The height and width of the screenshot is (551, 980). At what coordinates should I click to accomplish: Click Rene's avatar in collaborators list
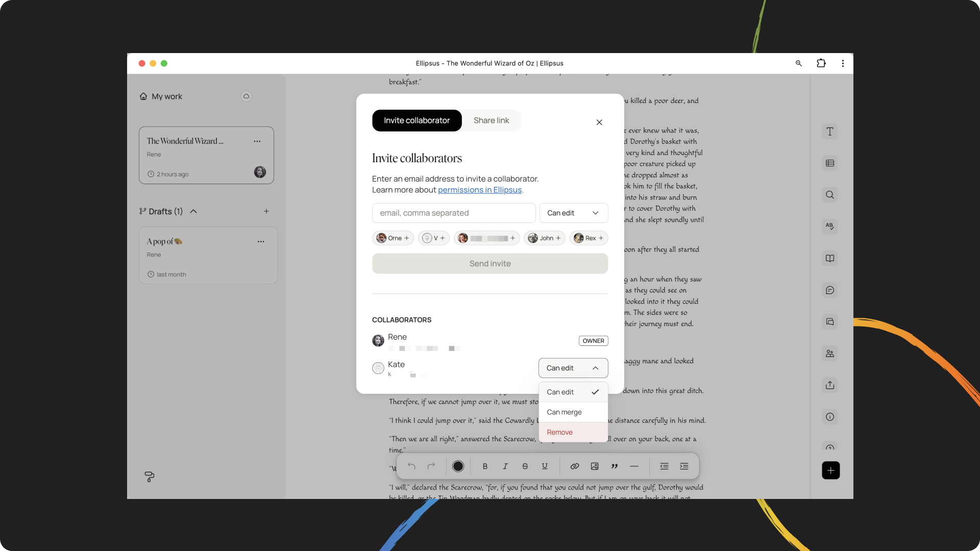[378, 341]
